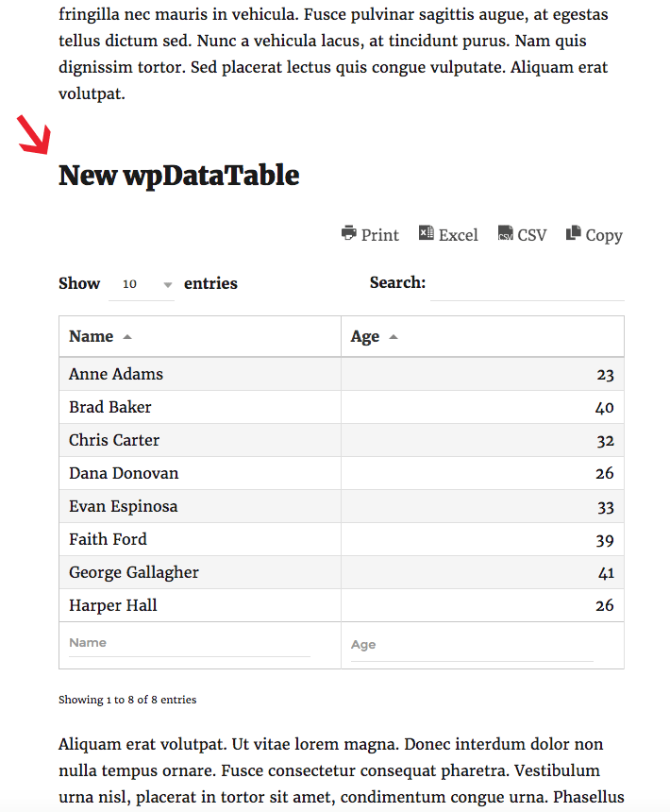
Task: Focus the Search input field
Action: (x=528, y=284)
